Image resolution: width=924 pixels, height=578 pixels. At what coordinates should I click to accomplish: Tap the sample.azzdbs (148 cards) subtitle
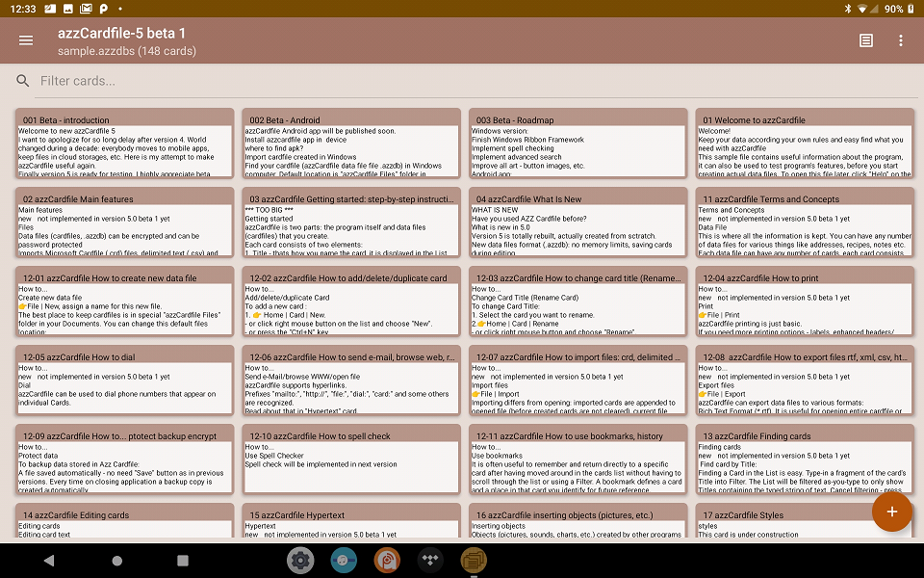[127, 51]
